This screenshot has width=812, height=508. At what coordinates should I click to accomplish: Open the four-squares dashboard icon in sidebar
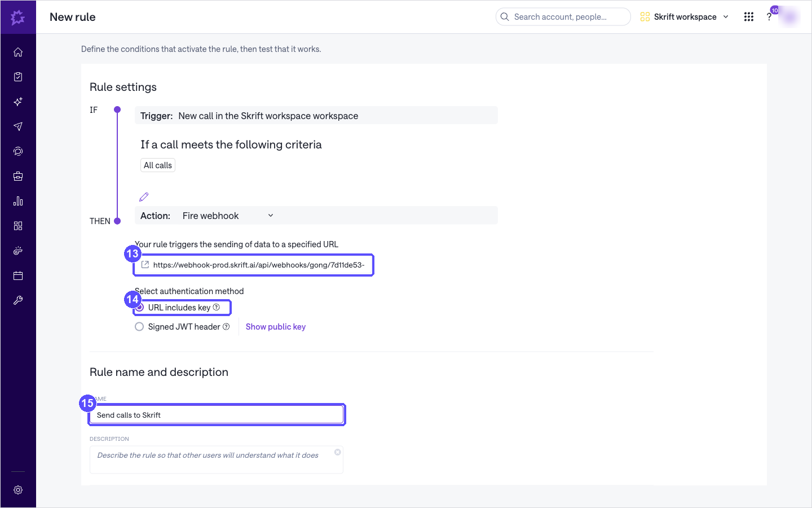18,226
